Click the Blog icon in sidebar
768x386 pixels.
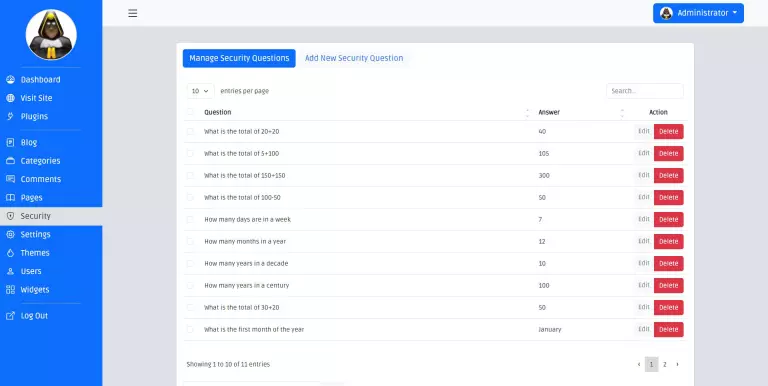(10, 143)
